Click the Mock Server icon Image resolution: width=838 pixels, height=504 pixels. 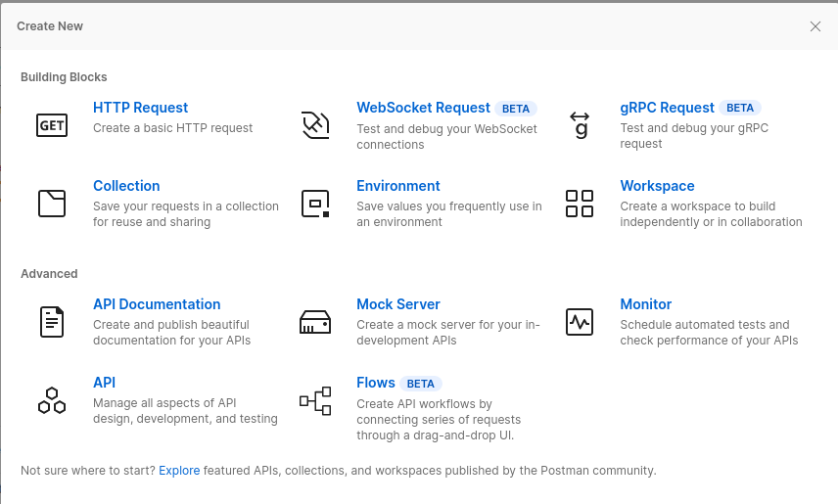click(x=315, y=321)
